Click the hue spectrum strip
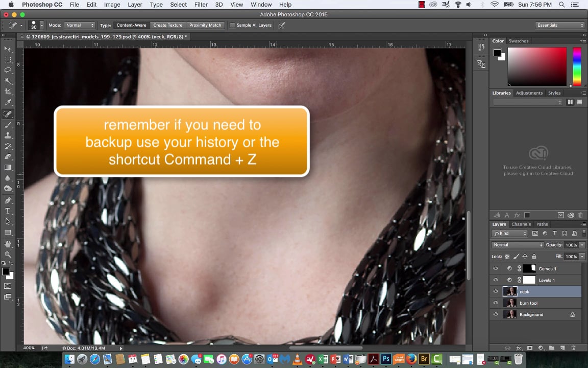588x368 pixels. coord(577,66)
